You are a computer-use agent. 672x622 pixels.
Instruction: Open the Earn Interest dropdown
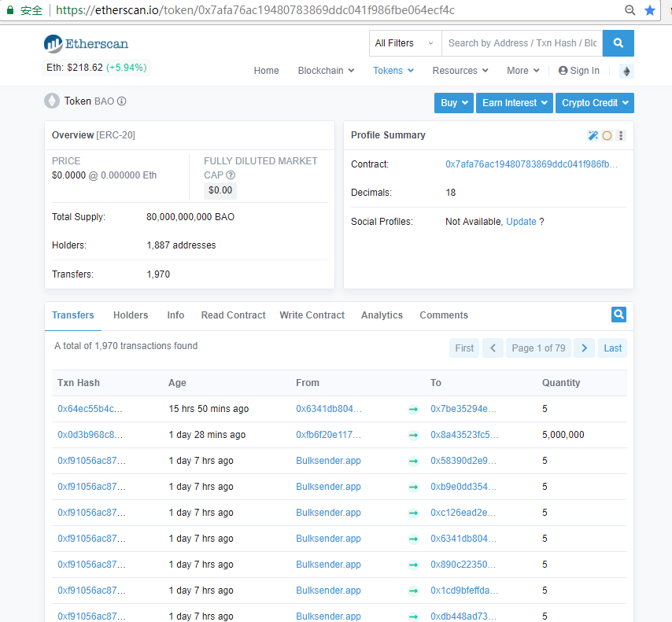pos(515,103)
